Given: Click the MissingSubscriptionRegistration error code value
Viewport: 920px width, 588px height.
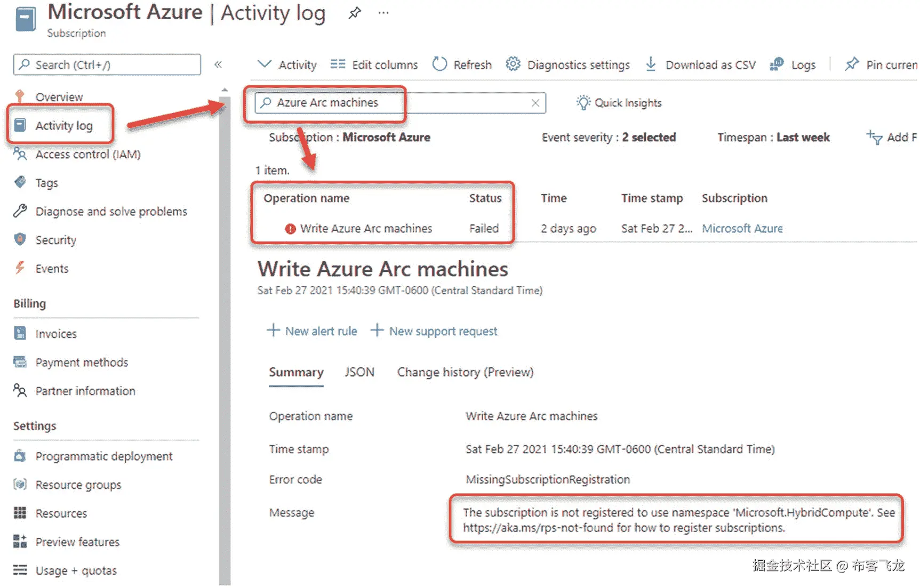Looking at the screenshot, I should pyautogui.click(x=548, y=479).
